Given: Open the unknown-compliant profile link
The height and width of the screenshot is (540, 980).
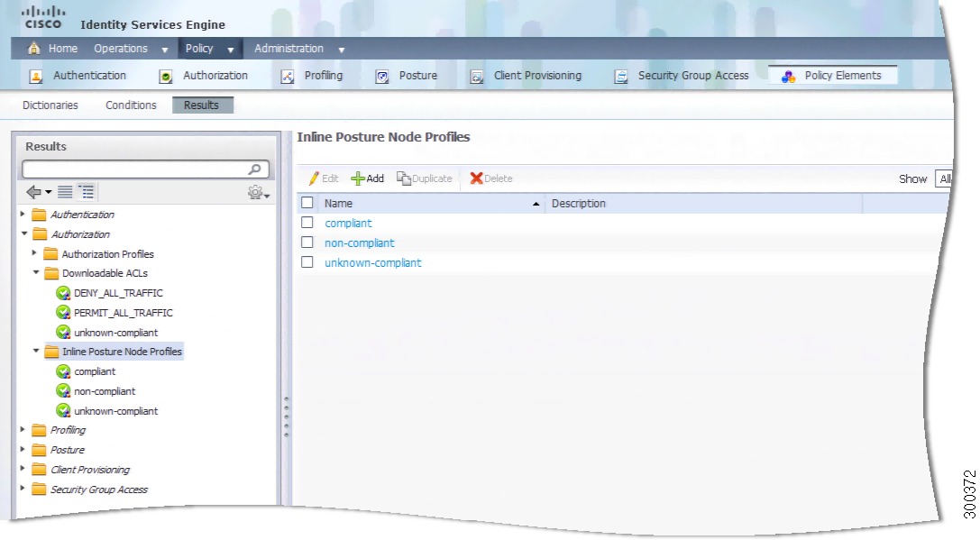Looking at the screenshot, I should 373,263.
